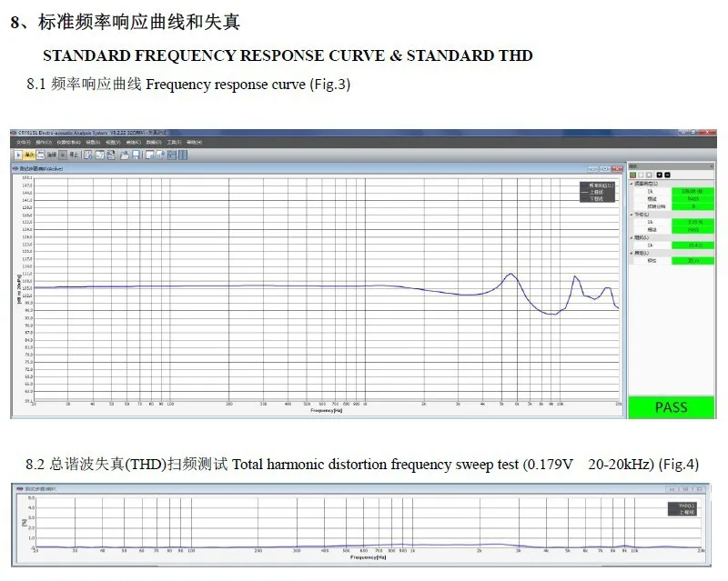Open the 工具(T) tools menu

tap(174, 143)
